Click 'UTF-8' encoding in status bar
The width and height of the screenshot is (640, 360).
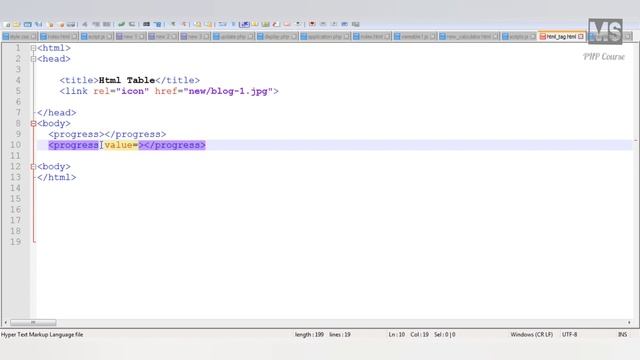(569, 334)
